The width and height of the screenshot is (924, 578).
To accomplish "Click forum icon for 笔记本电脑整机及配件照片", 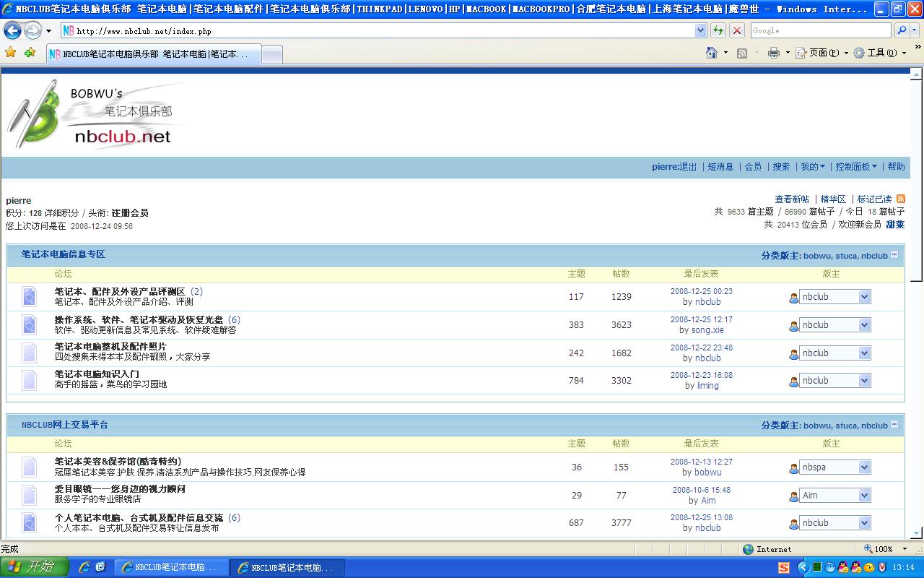I will click(29, 353).
